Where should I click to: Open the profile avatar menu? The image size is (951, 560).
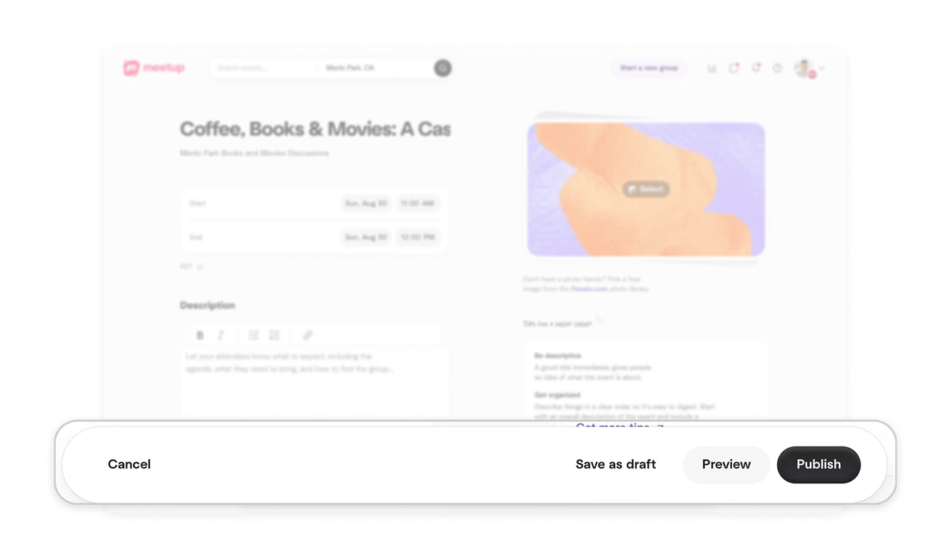808,68
